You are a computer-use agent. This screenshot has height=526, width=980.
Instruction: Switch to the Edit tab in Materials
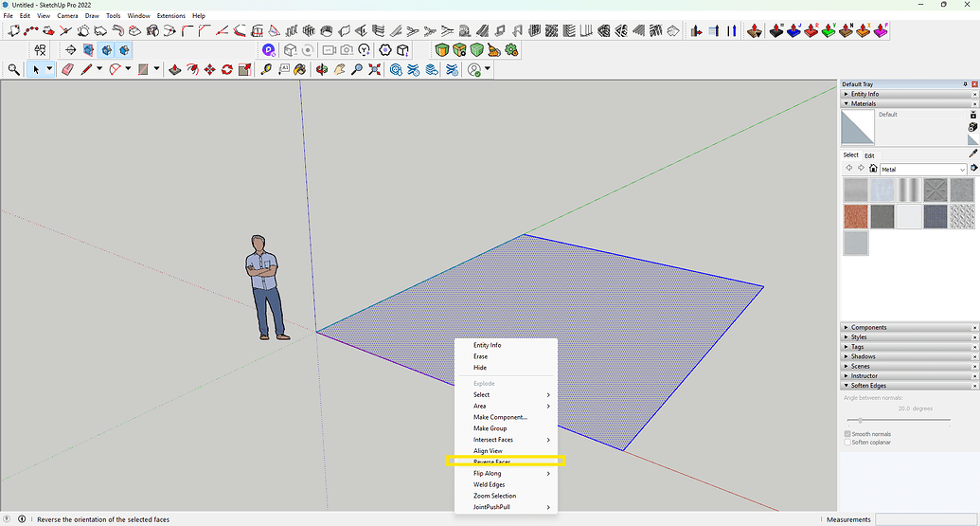coord(869,155)
